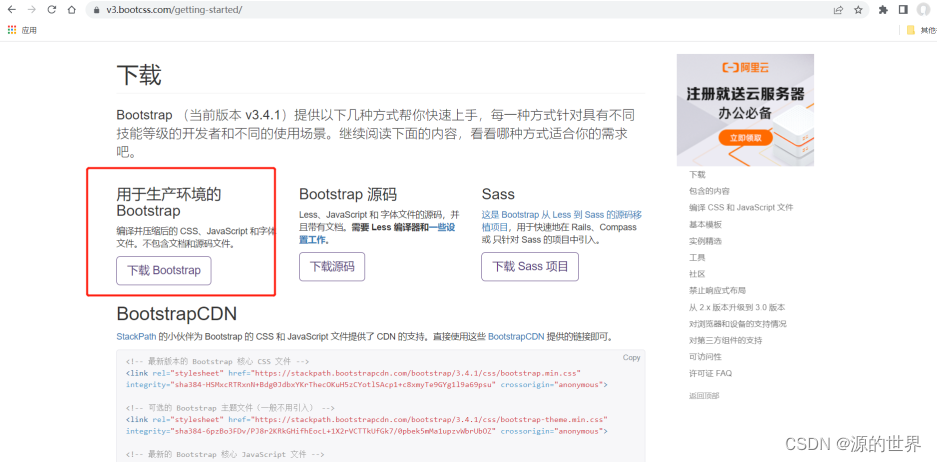Click the 最新版本的 Bootstrap 核心 CSS 文件 comment
The image size is (937, 462).
tap(218, 362)
